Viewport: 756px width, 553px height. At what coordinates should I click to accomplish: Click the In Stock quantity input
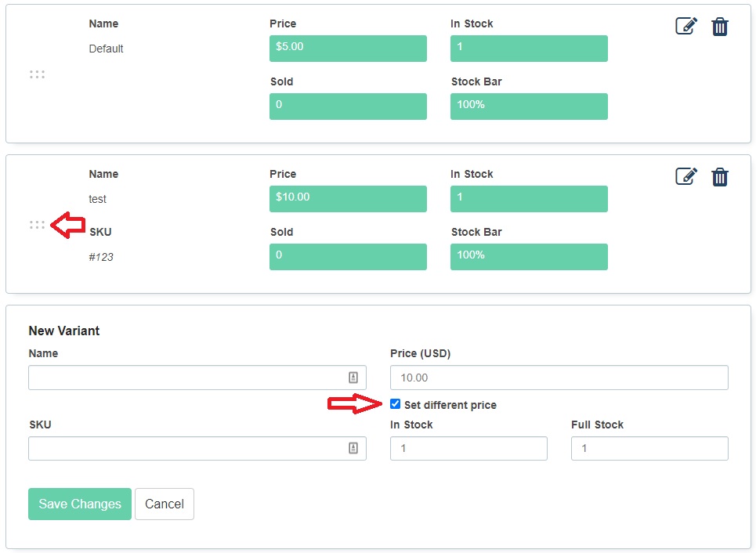pyautogui.click(x=468, y=448)
